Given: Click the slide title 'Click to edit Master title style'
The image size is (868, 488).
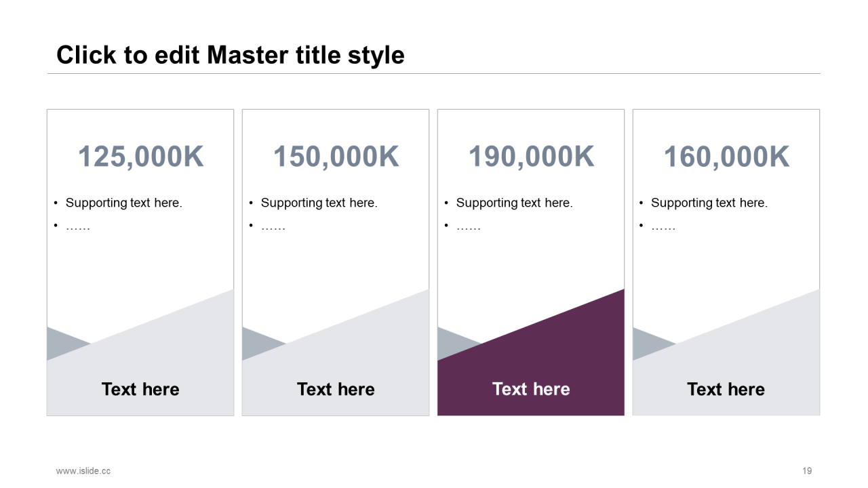Looking at the screenshot, I should tap(231, 55).
